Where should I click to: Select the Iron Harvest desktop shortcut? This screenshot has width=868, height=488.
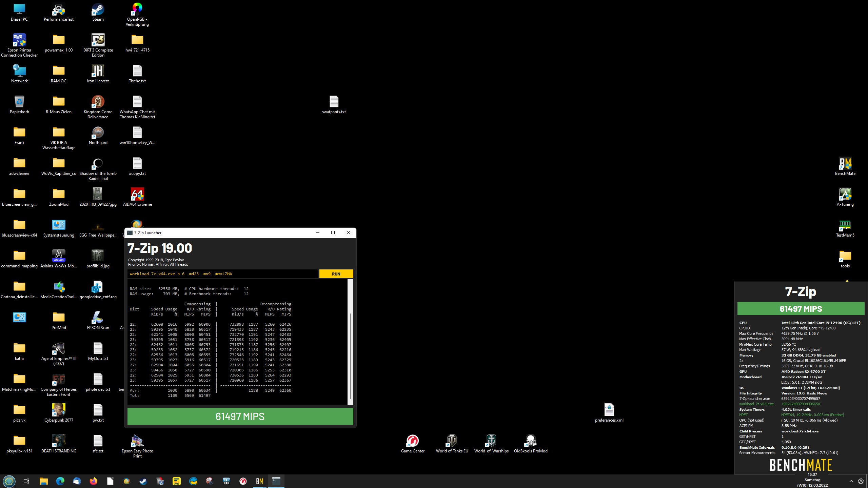(98, 74)
